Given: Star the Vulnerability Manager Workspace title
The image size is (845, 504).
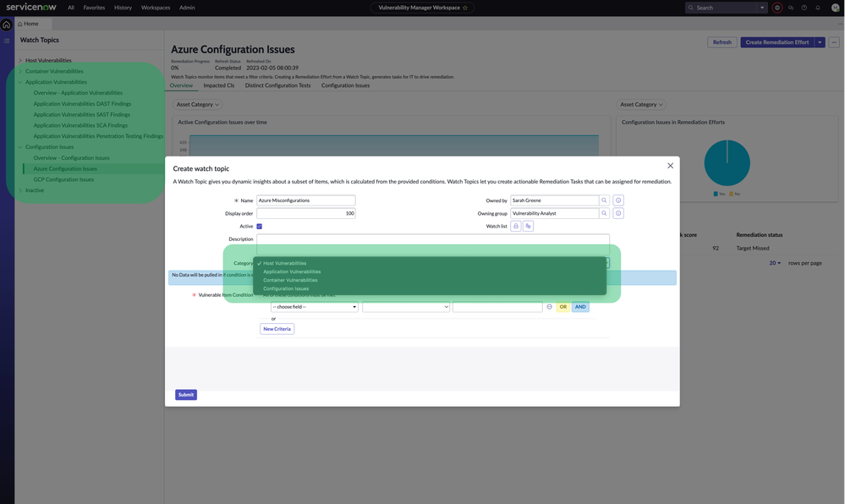Looking at the screenshot, I should pyautogui.click(x=465, y=8).
